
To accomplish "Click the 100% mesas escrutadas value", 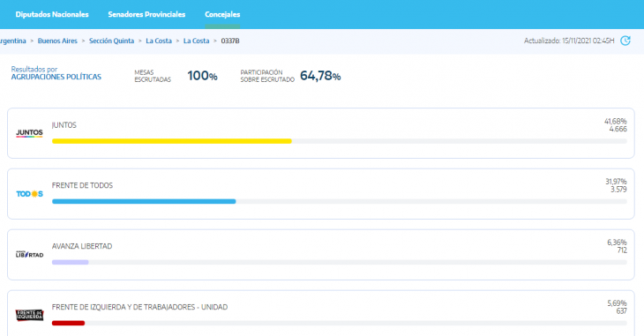I will point(203,76).
